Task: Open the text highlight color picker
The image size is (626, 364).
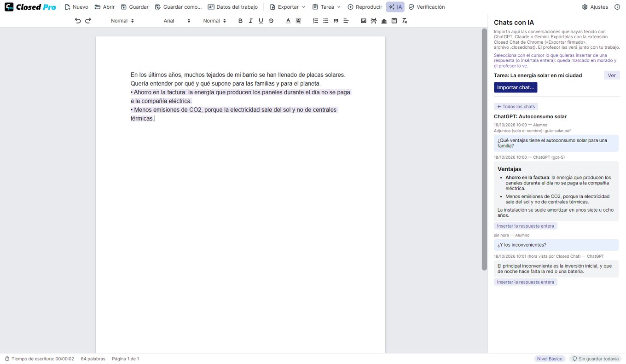Action: pos(298,21)
